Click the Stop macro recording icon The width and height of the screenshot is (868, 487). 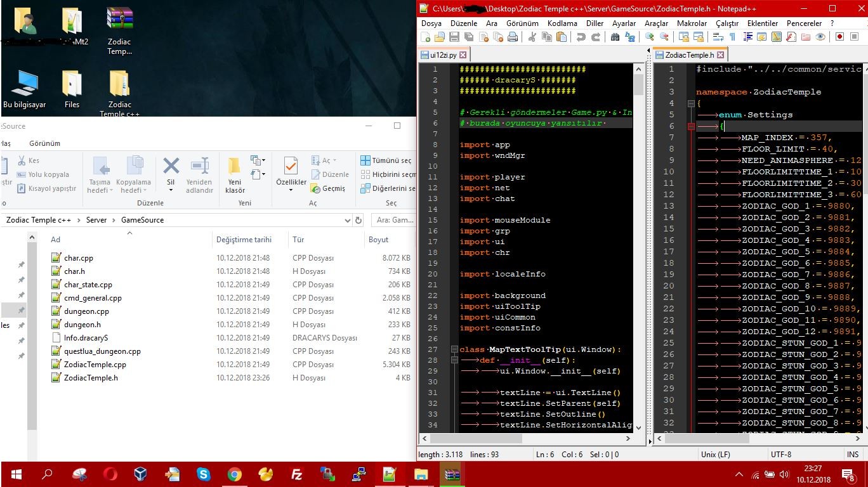pos(854,37)
